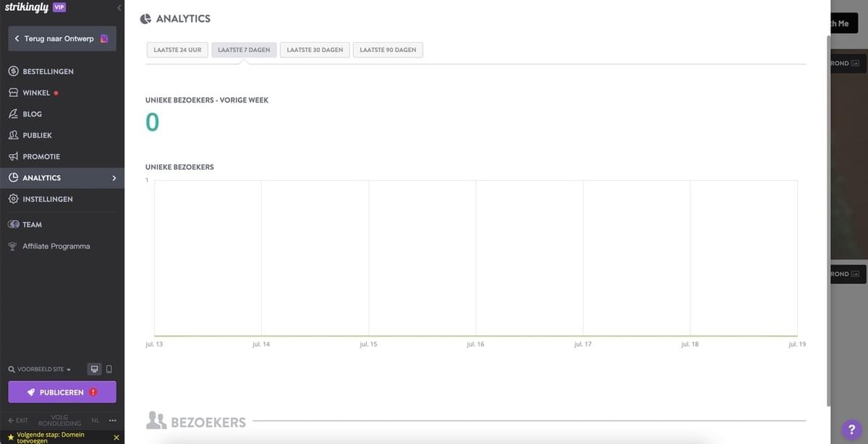Collapse the sidebar with the chevron

pyautogui.click(x=119, y=8)
